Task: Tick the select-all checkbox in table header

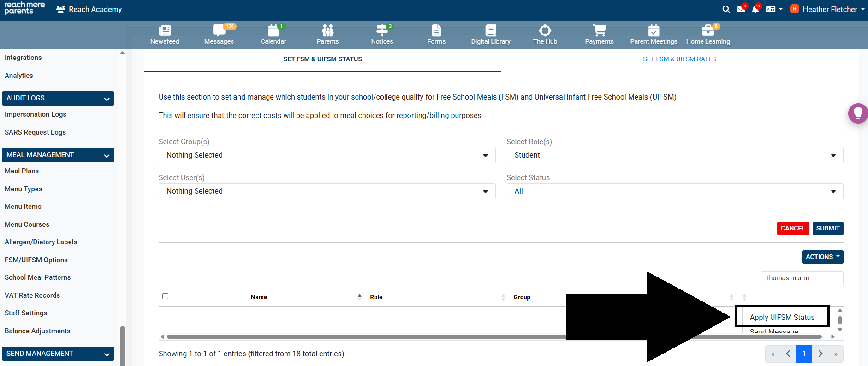Action: point(166,296)
